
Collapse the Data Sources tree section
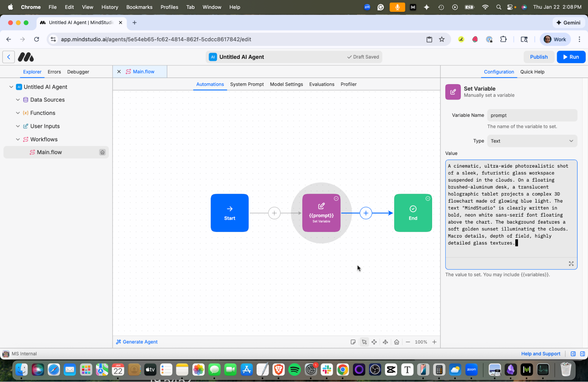tap(18, 100)
